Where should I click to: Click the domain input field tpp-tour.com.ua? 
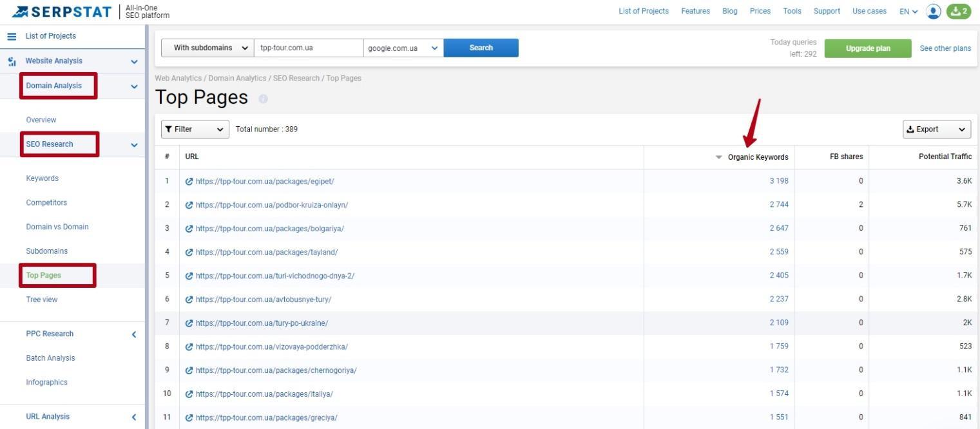pos(309,48)
